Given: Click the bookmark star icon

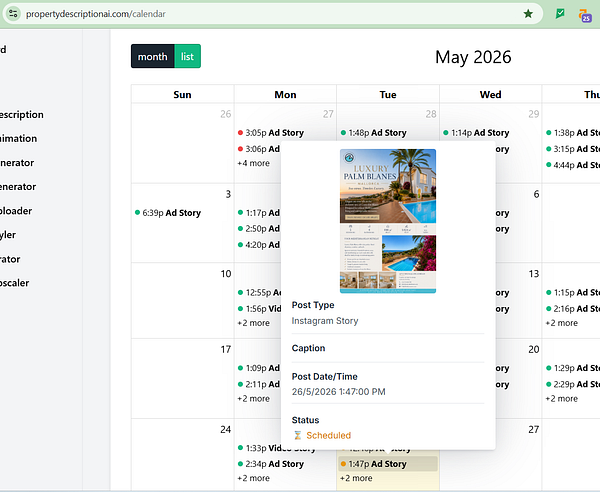Looking at the screenshot, I should pyautogui.click(x=528, y=14).
